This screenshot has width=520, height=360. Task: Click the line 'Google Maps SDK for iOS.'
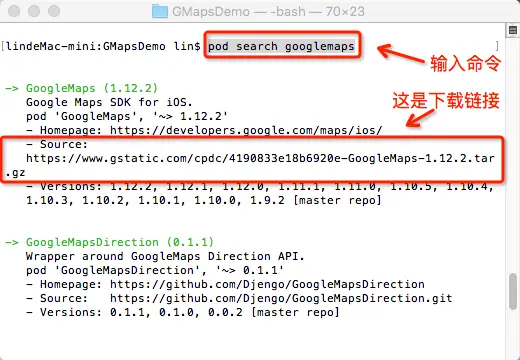[x=109, y=102]
